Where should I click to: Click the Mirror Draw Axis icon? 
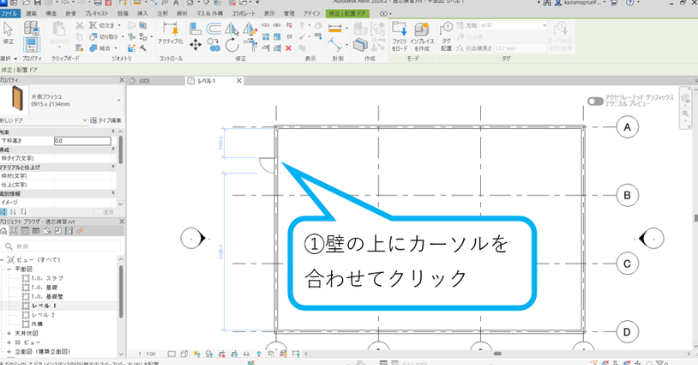click(x=250, y=29)
